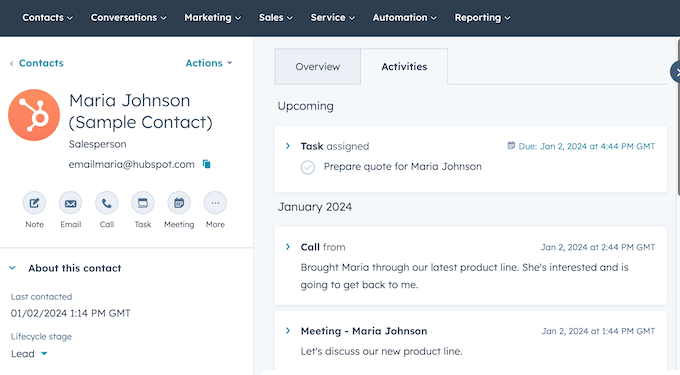Image resolution: width=680 pixels, height=375 pixels.
Task: Click 'Prepare quote for Maria Johnson' task text
Action: pos(402,166)
